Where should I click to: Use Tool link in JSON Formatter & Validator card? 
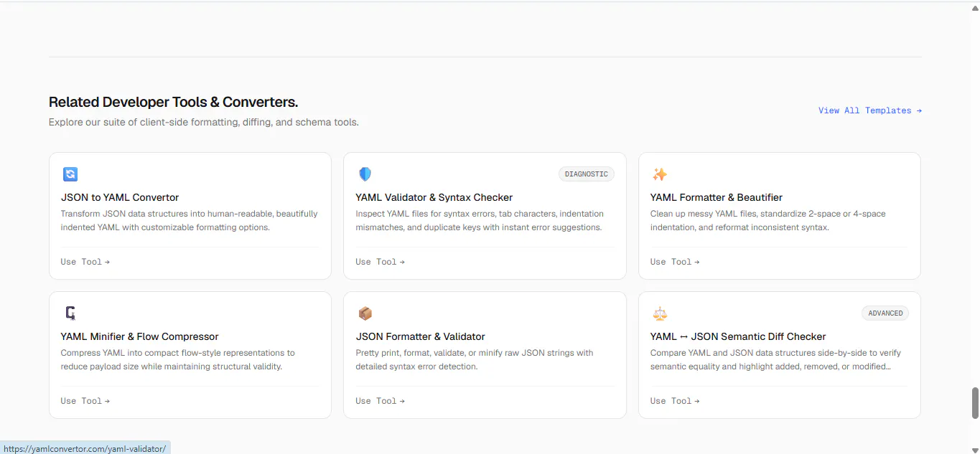(x=381, y=401)
